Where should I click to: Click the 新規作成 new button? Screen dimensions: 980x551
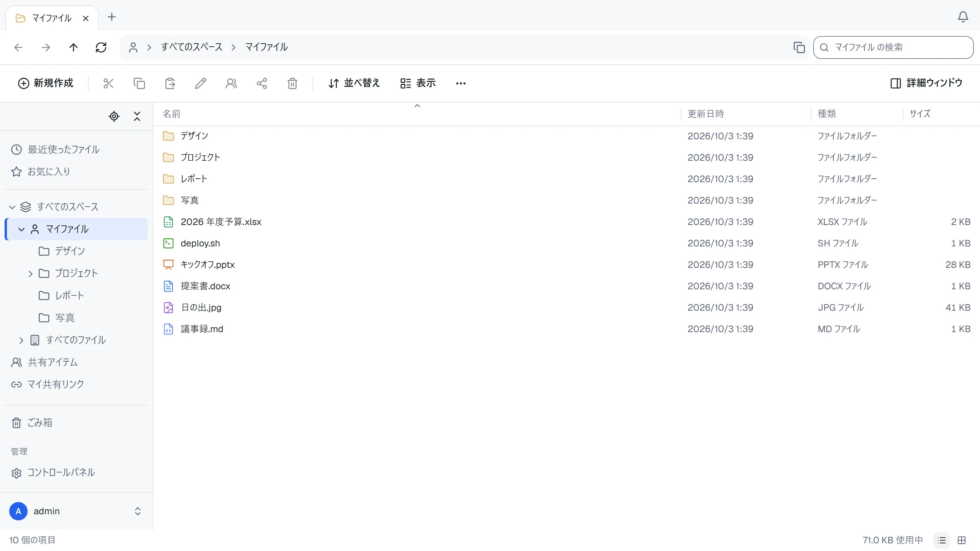click(46, 83)
